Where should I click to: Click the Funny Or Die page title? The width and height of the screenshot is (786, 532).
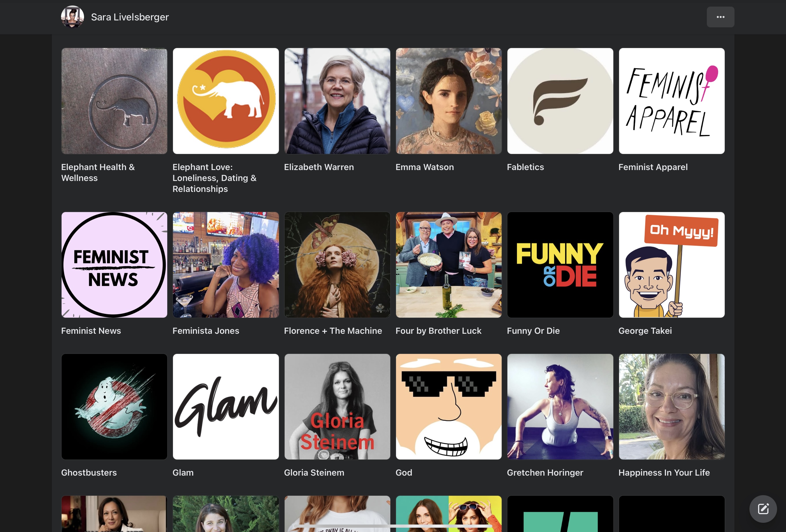(x=533, y=331)
